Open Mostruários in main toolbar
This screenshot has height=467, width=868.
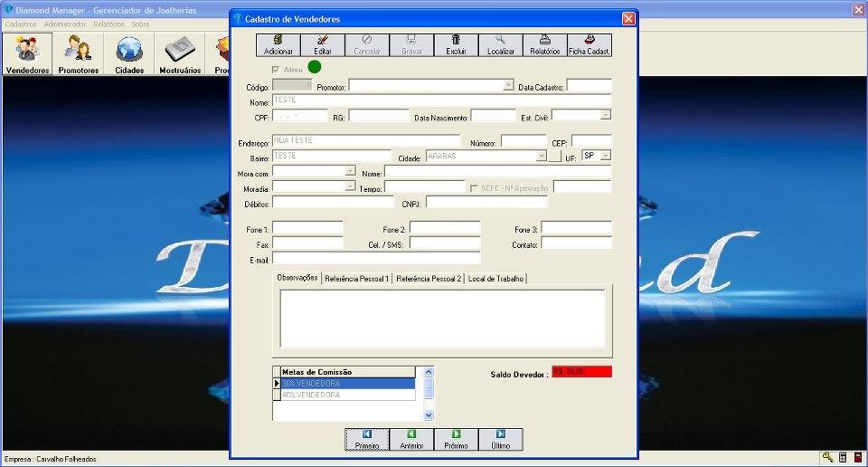pos(180,55)
